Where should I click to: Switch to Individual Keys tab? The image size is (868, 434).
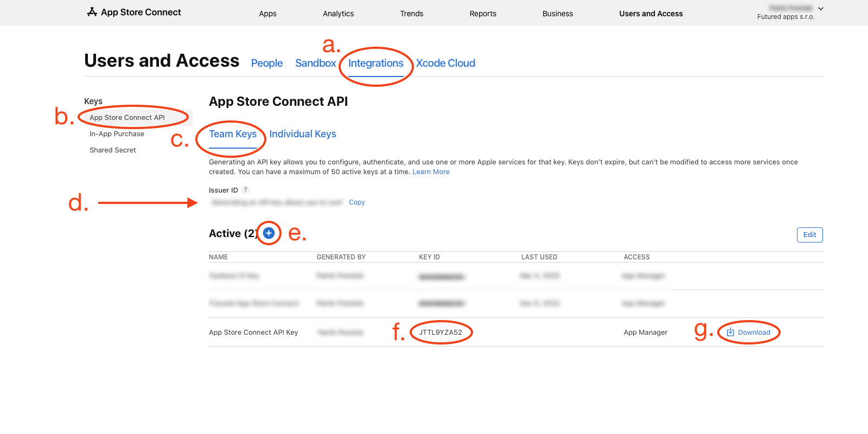[303, 134]
